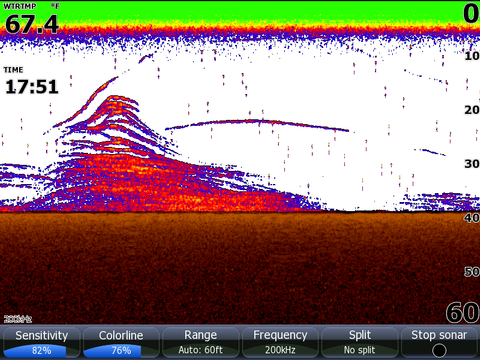
Task: Click the long horizontal fish arch echo
Action: pyautogui.click(x=257, y=125)
